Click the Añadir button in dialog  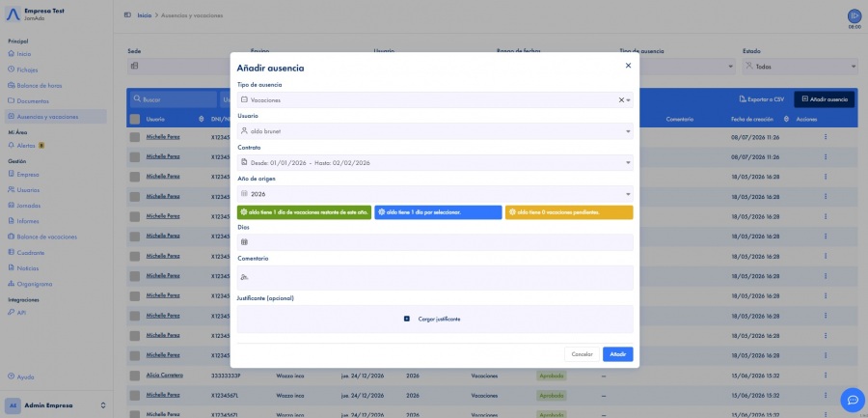pyautogui.click(x=618, y=354)
